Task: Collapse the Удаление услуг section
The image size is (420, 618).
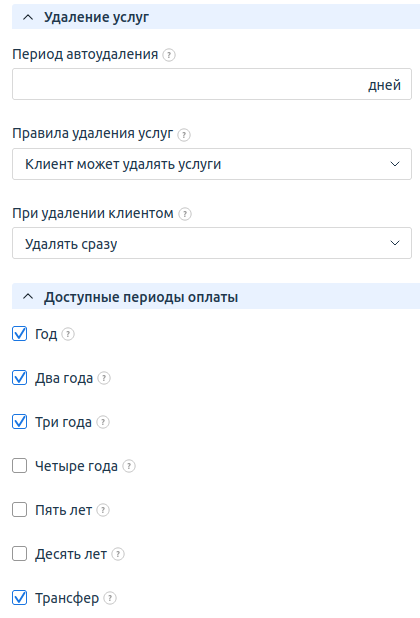Action: tap(28, 17)
